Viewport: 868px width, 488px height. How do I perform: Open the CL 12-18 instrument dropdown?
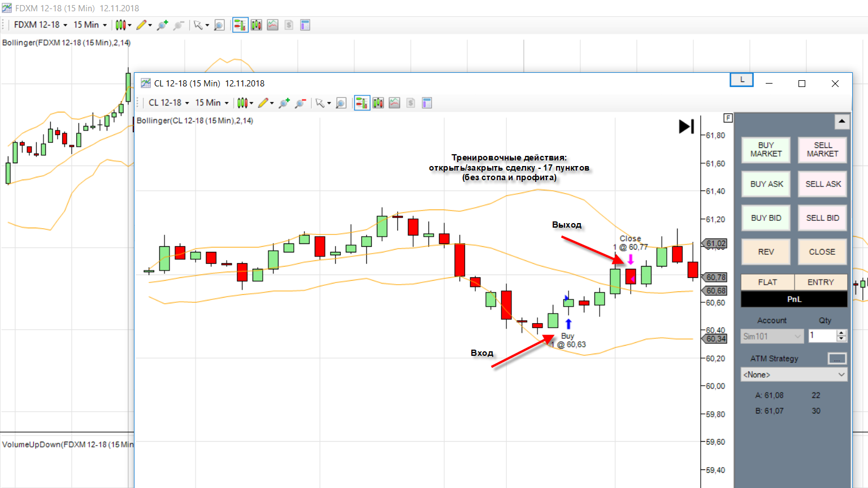click(x=168, y=103)
